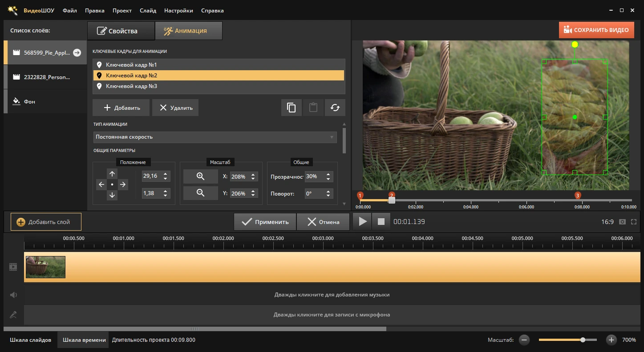644x352 pixels.
Task: Open the Проект menu
Action: coord(122,10)
